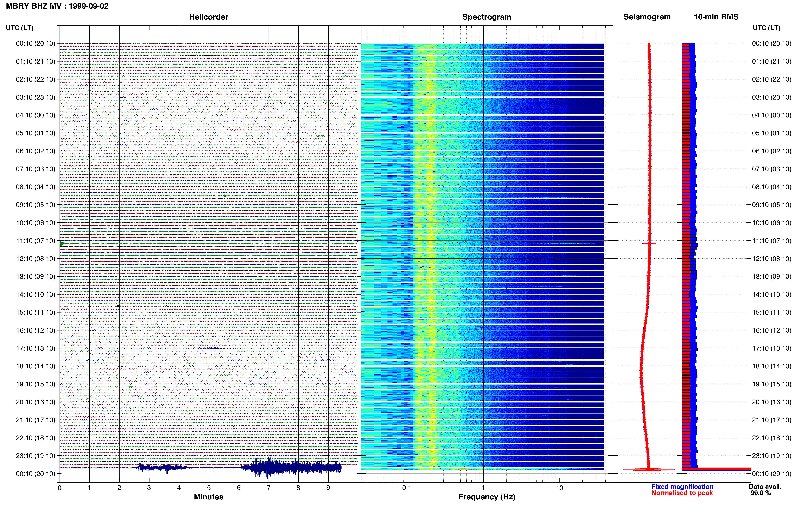Image resolution: width=812 pixels, height=508 pixels.
Task: Click the left 12:10 (08:10) time label
Action: tap(36, 259)
